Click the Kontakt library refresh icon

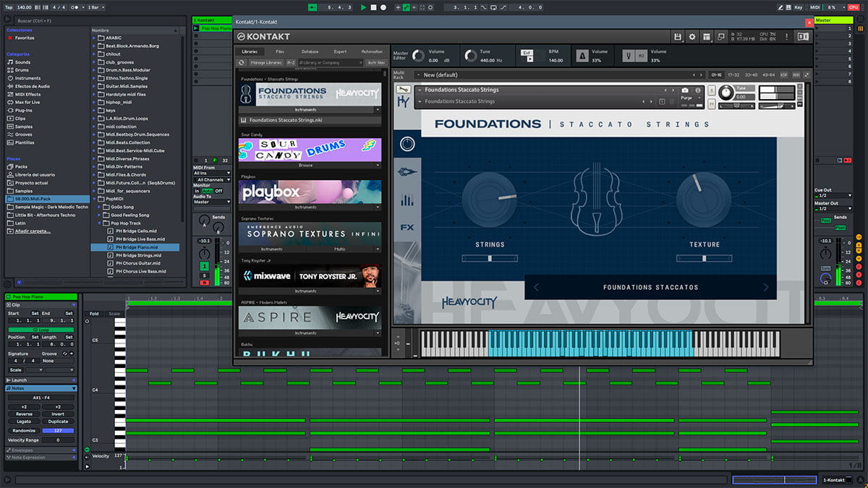pos(243,63)
